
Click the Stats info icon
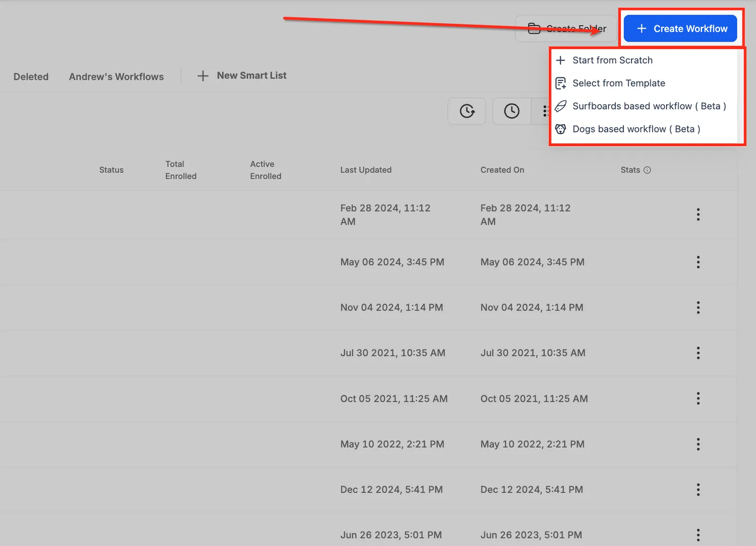[647, 170]
